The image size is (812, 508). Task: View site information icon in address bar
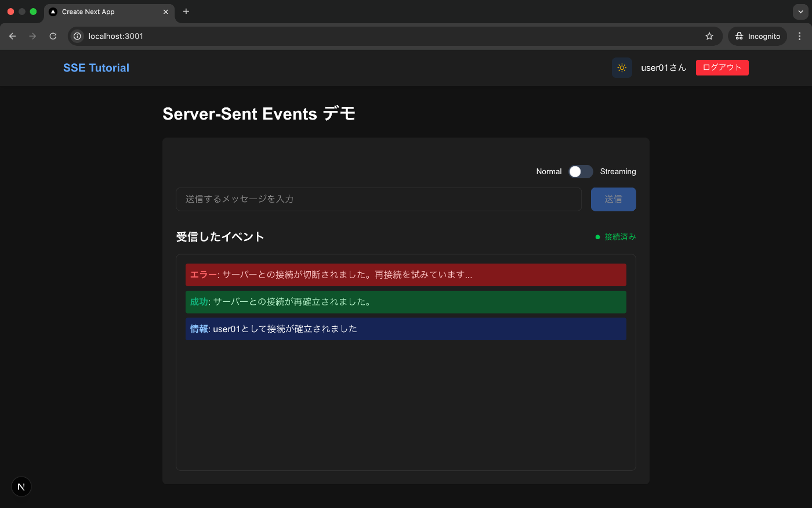tap(77, 36)
